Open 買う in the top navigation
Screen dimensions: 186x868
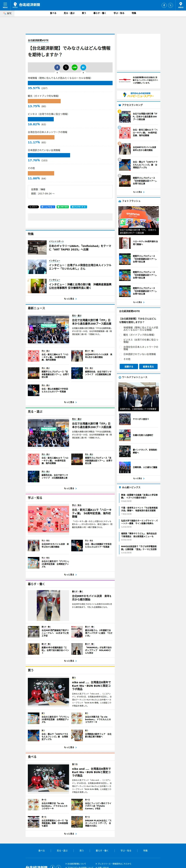pos(84,13)
